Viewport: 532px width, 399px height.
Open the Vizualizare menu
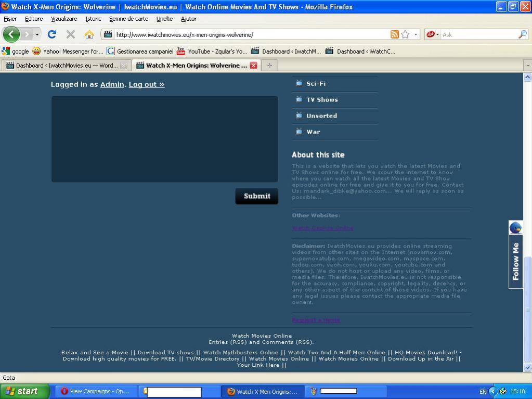pyautogui.click(x=64, y=19)
